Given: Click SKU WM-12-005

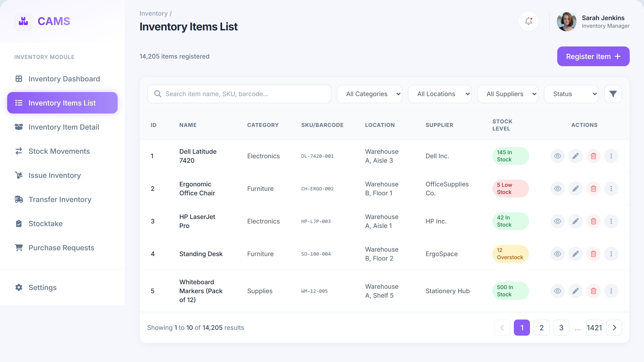Looking at the screenshot, I should (314, 291).
